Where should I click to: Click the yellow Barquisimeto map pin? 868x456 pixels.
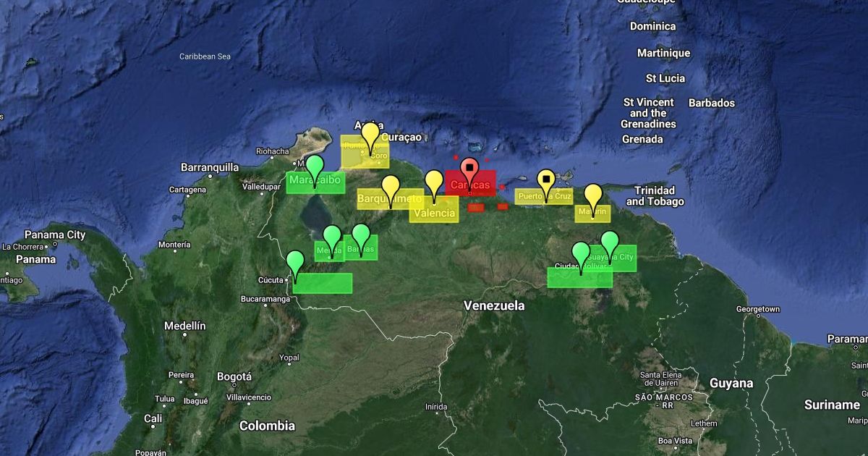tap(391, 187)
